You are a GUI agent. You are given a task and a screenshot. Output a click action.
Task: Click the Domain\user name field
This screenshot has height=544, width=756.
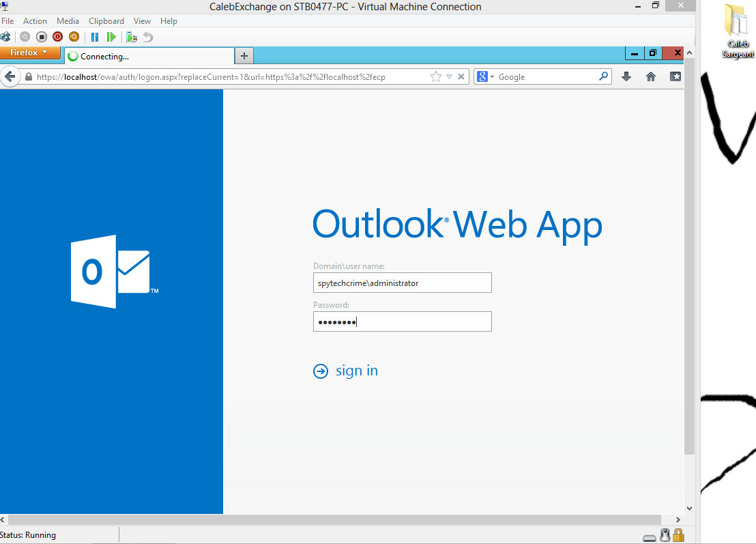tap(403, 283)
